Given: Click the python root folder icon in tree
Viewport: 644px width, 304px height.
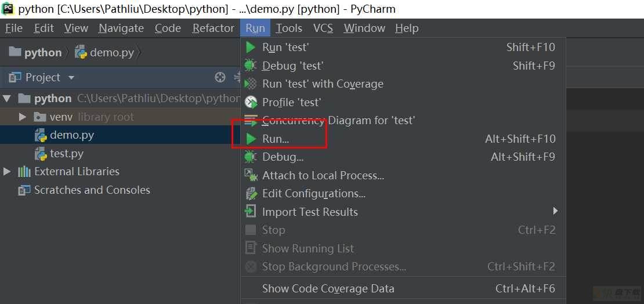Looking at the screenshot, I should tap(24, 98).
